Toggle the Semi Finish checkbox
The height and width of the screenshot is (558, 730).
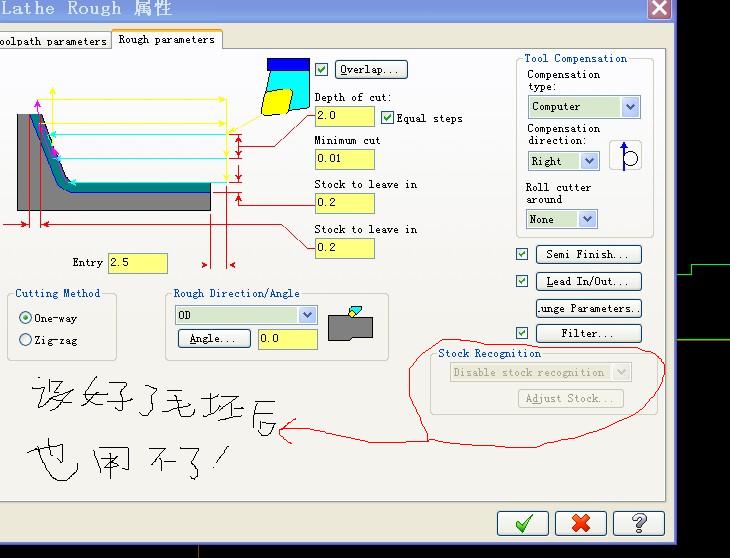pyautogui.click(x=522, y=254)
